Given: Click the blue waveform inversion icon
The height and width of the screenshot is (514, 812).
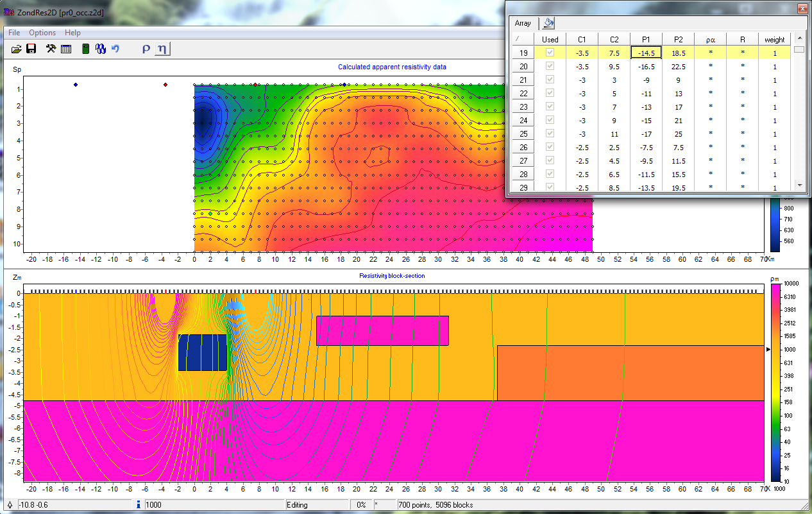Looking at the screenshot, I should point(101,49).
